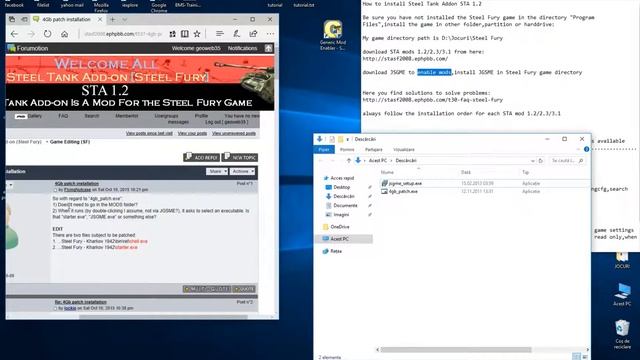Open Game Editing (SF) breadcrumb

70,142
